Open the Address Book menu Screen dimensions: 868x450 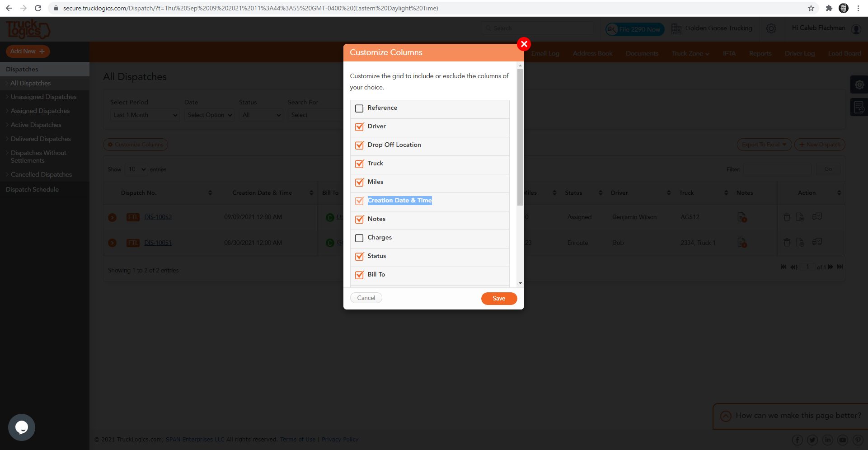click(x=593, y=53)
